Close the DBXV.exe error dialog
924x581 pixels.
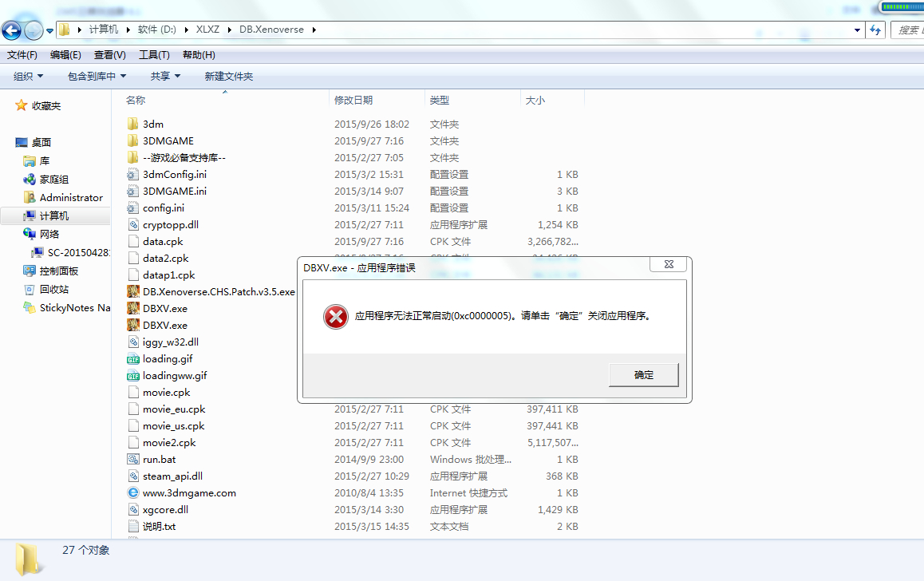pos(668,265)
